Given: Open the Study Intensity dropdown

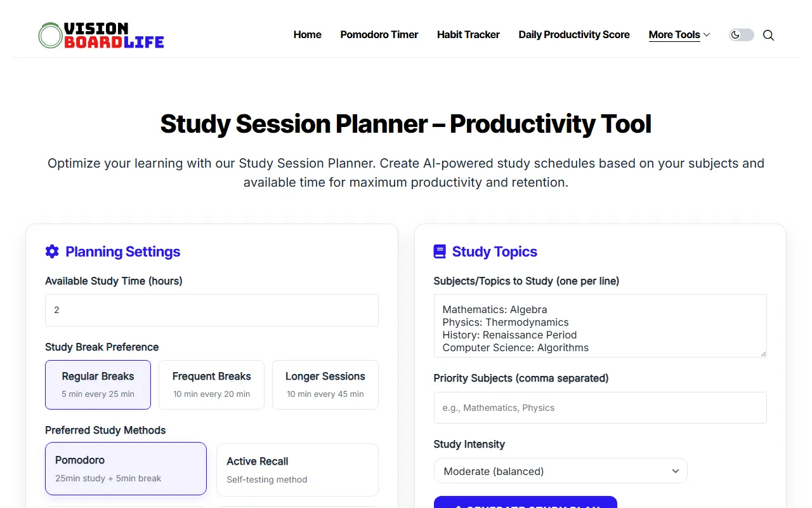Looking at the screenshot, I should 560,471.
